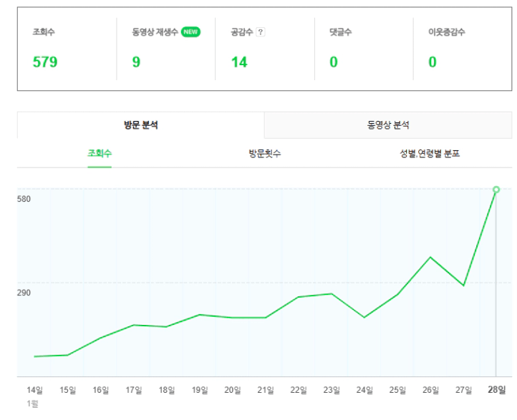Show 성별.연령별 분포 sub-tab
Viewport: 517px width, 420px height.
(x=430, y=153)
